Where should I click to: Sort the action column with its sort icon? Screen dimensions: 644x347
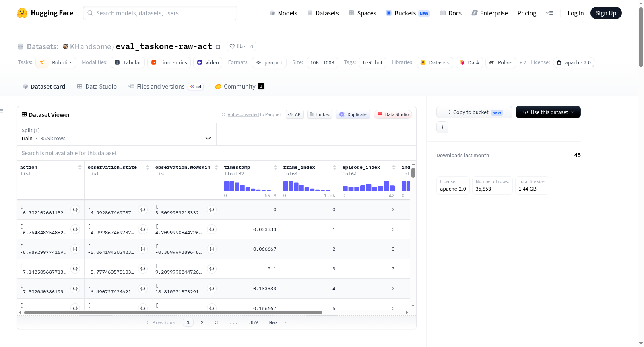80,167
